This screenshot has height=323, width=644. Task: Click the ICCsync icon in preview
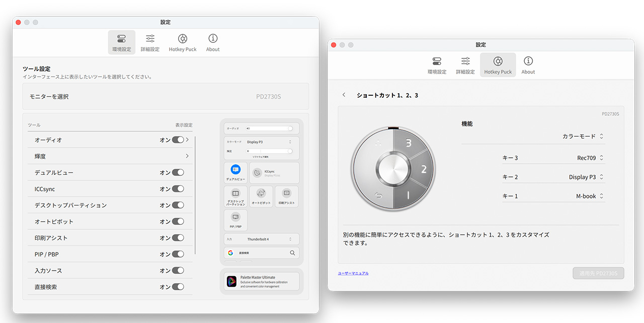pos(257,173)
